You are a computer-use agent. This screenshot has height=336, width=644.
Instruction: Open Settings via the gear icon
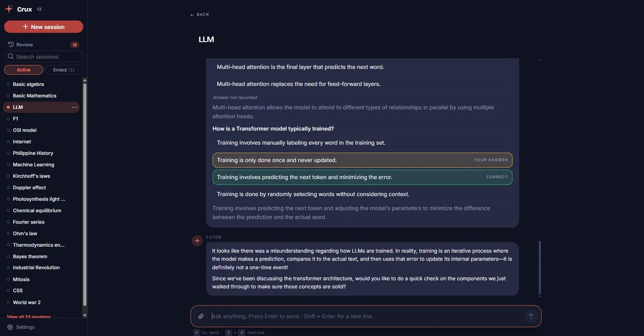[10, 327]
